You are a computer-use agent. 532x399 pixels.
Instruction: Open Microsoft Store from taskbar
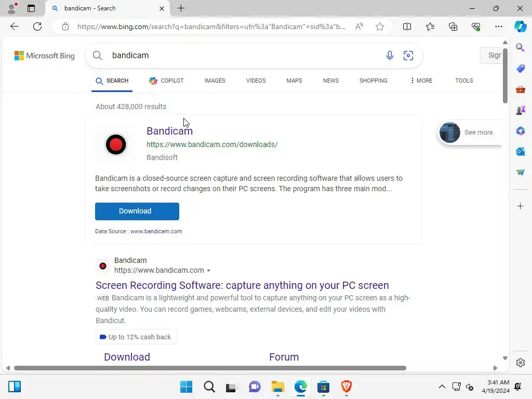(x=323, y=387)
